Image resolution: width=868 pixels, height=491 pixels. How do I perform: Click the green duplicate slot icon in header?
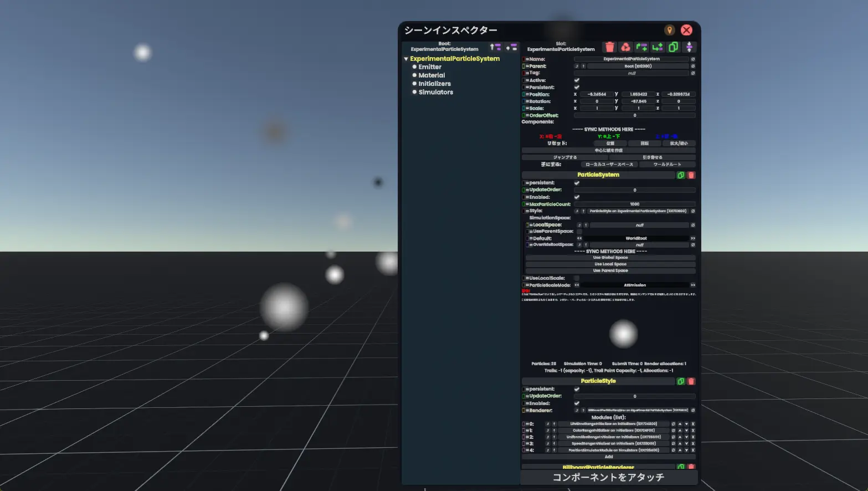(673, 47)
